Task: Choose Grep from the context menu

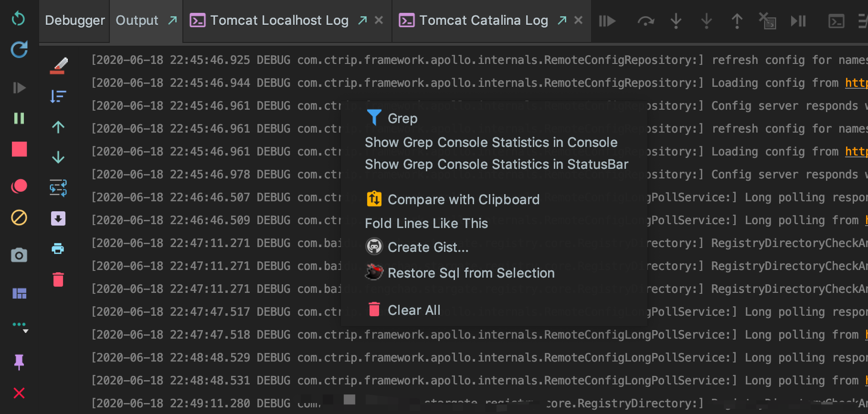Action: [494, 118]
